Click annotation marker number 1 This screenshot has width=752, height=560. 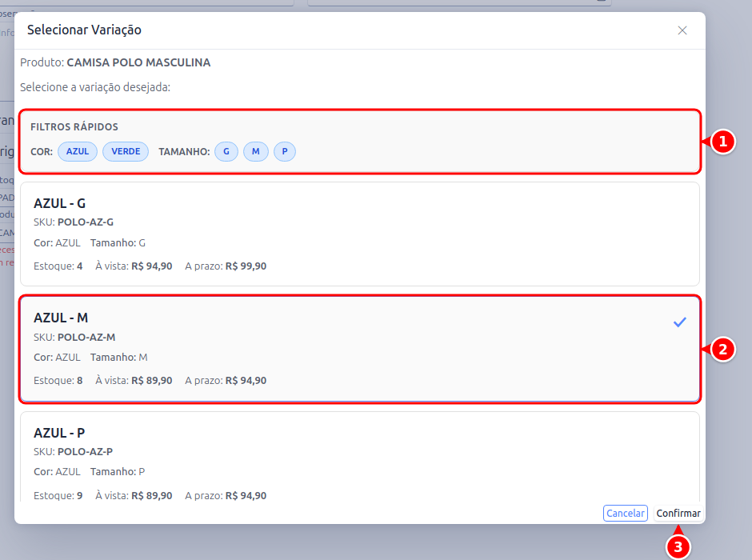point(722,142)
